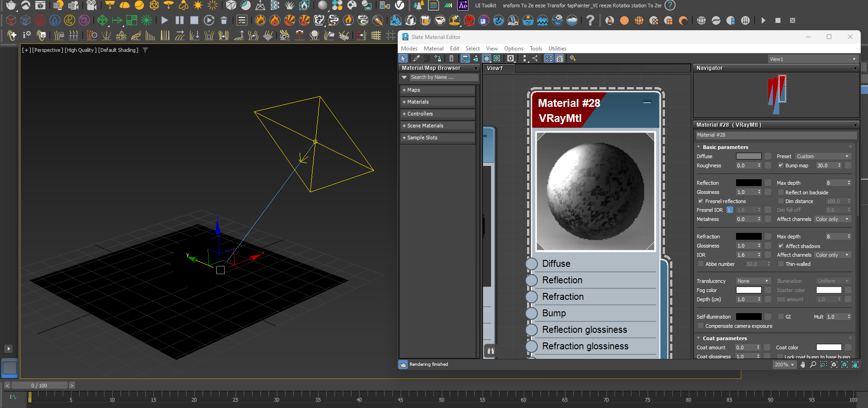Expand Scene Materials group
The height and width of the screenshot is (408, 868).
(437, 126)
